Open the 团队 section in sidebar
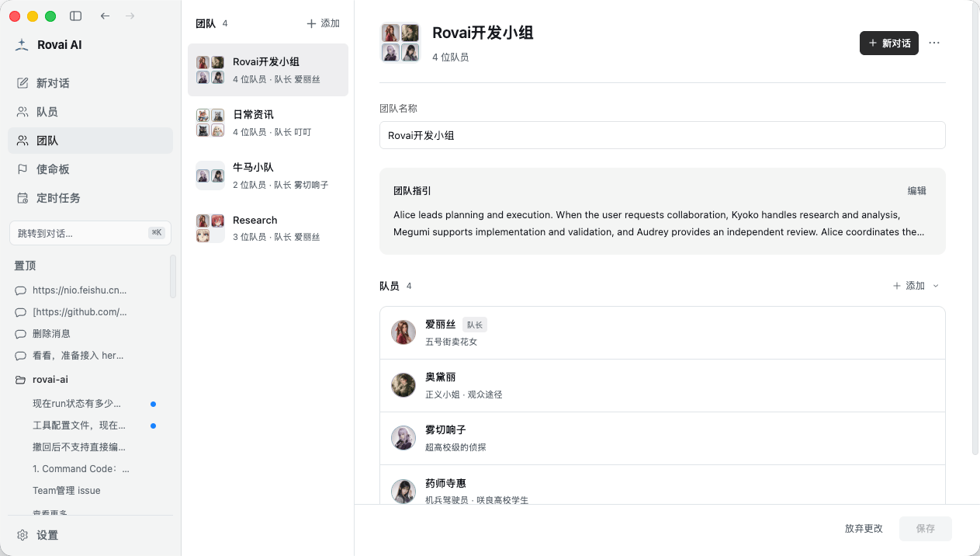This screenshot has height=556, width=980. (90, 141)
